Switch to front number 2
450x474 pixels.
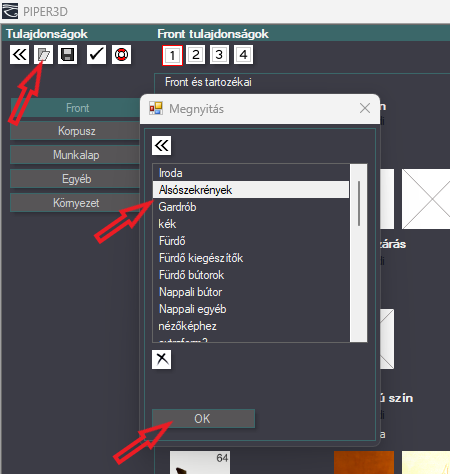(196, 54)
